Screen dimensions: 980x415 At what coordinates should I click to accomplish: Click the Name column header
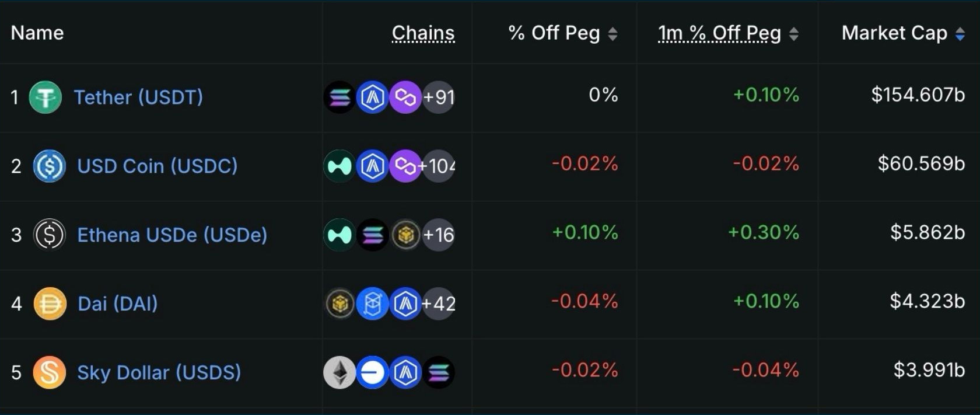click(x=37, y=33)
